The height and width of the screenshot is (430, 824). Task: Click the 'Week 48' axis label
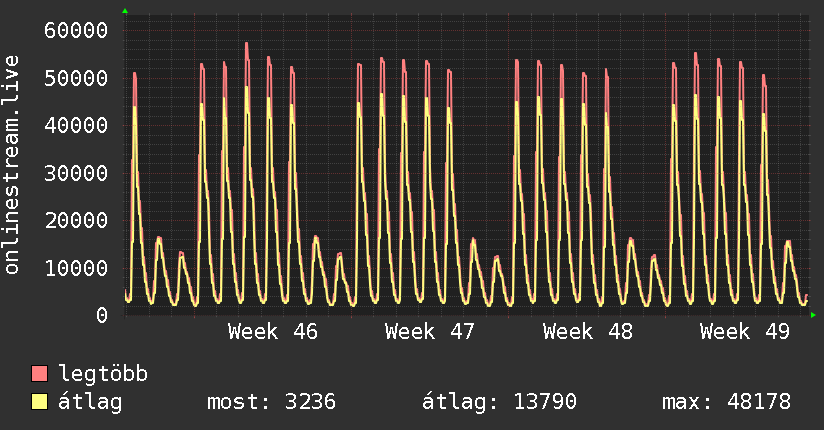coord(588,332)
